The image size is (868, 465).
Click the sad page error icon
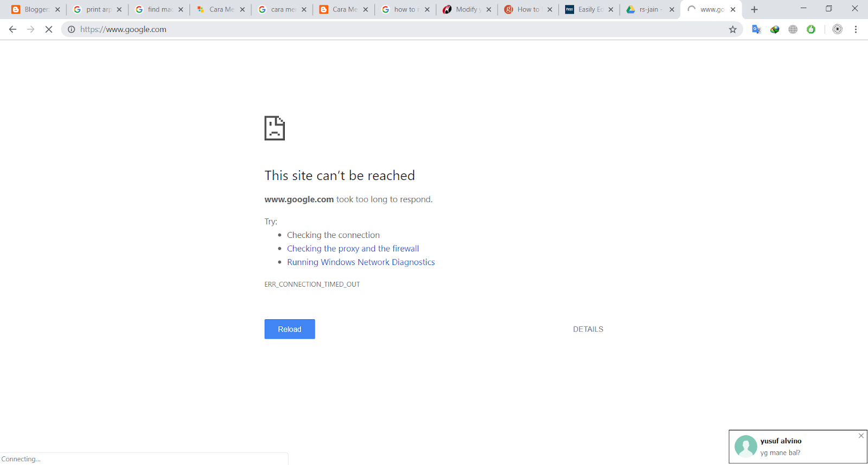click(x=275, y=128)
